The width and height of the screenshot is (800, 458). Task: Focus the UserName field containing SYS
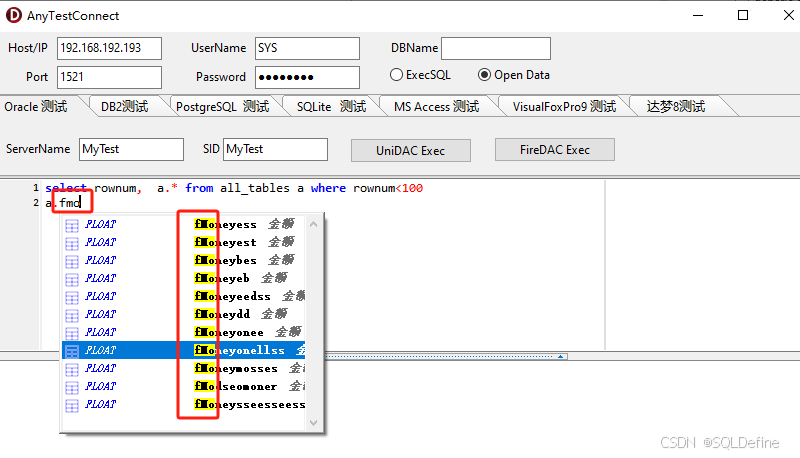307,48
